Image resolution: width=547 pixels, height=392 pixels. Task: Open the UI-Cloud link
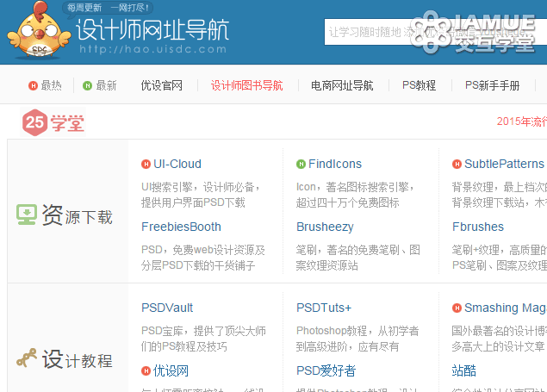click(x=177, y=164)
